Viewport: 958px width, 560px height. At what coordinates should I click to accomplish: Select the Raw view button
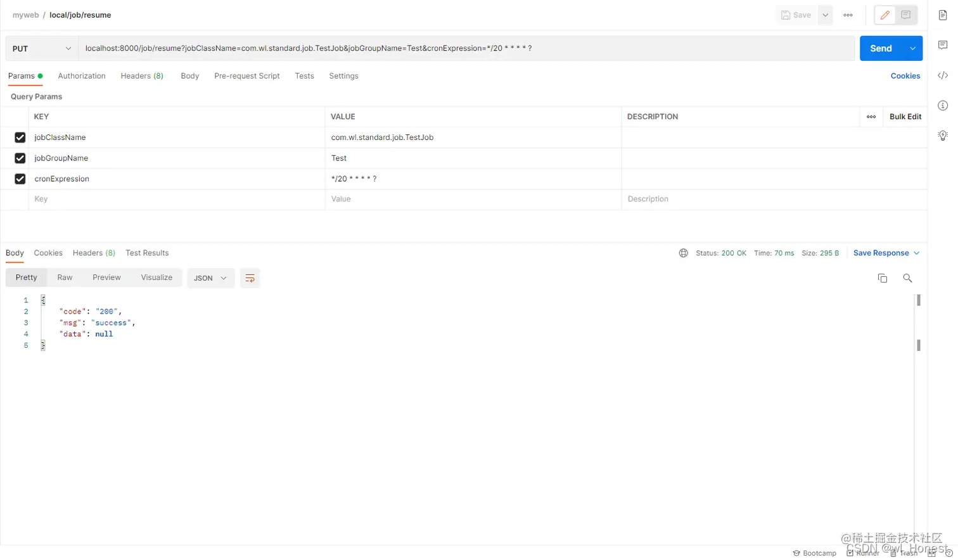coord(65,277)
